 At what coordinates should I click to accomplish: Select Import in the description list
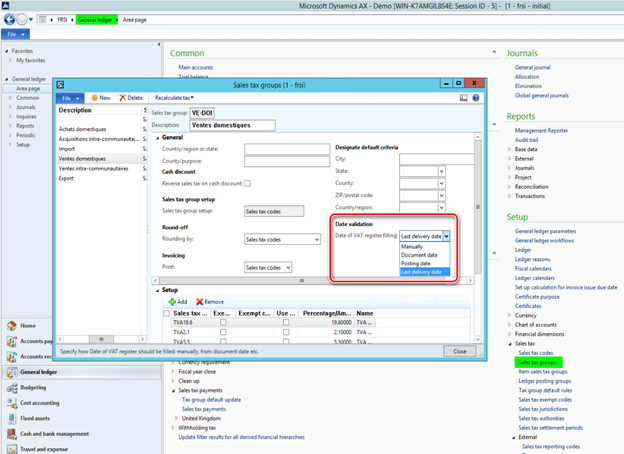coord(67,149)
